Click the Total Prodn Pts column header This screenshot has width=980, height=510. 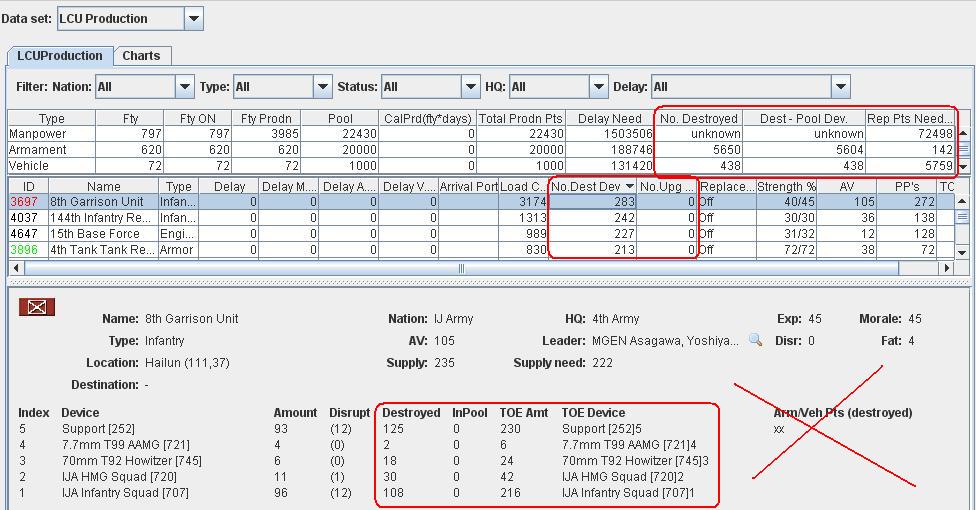[x=521, y=118]
